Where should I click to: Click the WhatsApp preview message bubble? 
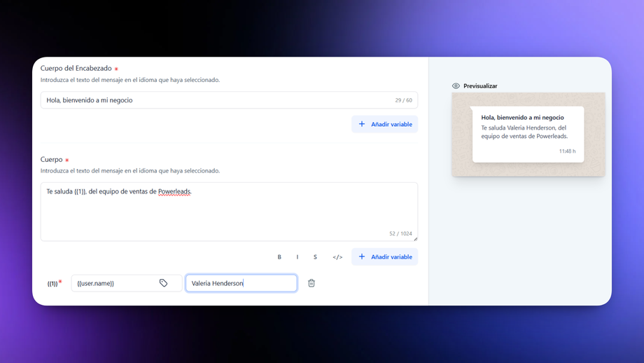[528, 135]
